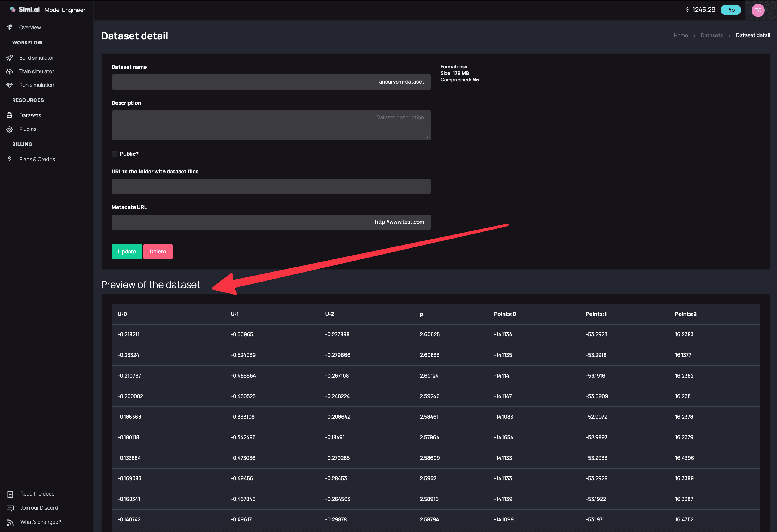Viewport: 777px width, 532px height.
Task: Open Join our Discord link
Action: tap(38, 507)
